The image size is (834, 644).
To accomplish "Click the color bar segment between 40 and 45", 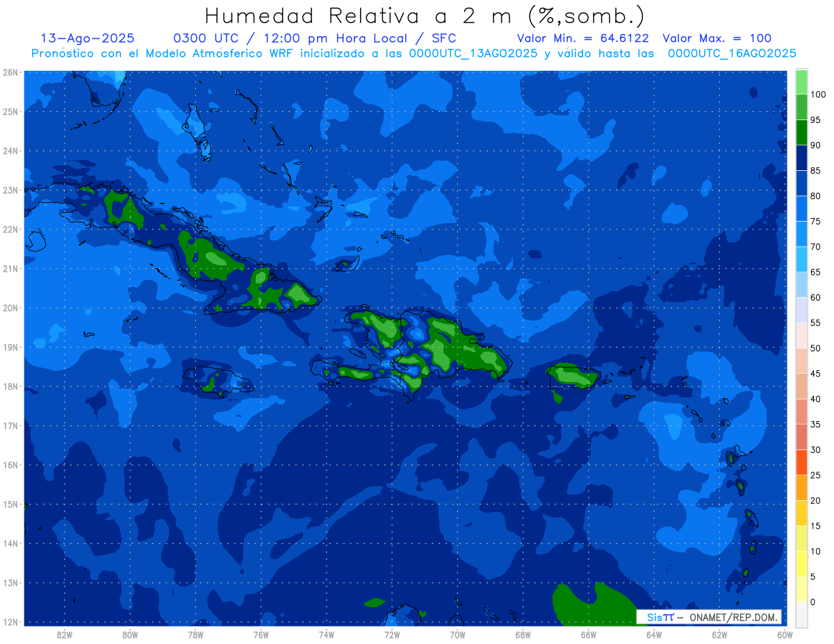I will pos(801,386).
